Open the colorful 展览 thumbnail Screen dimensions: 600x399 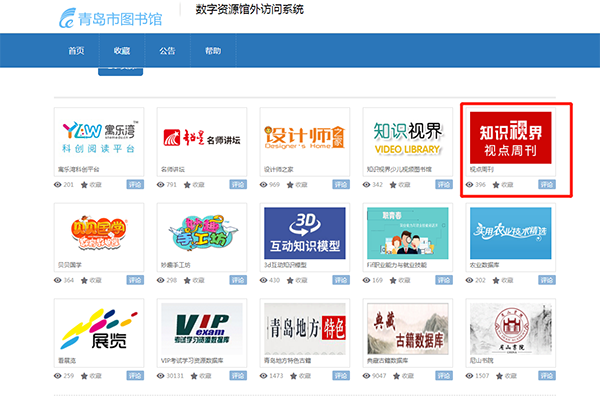99,329
